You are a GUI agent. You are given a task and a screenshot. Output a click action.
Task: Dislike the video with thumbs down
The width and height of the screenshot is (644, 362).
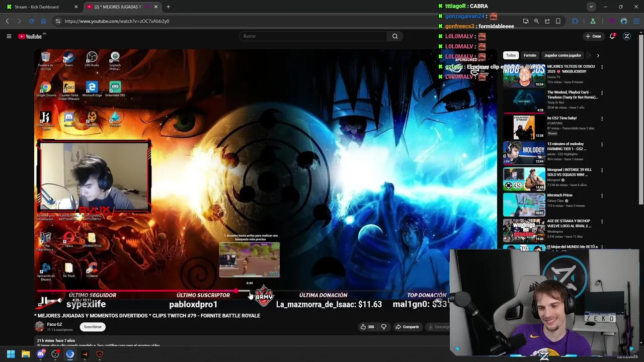pos(384,327)
